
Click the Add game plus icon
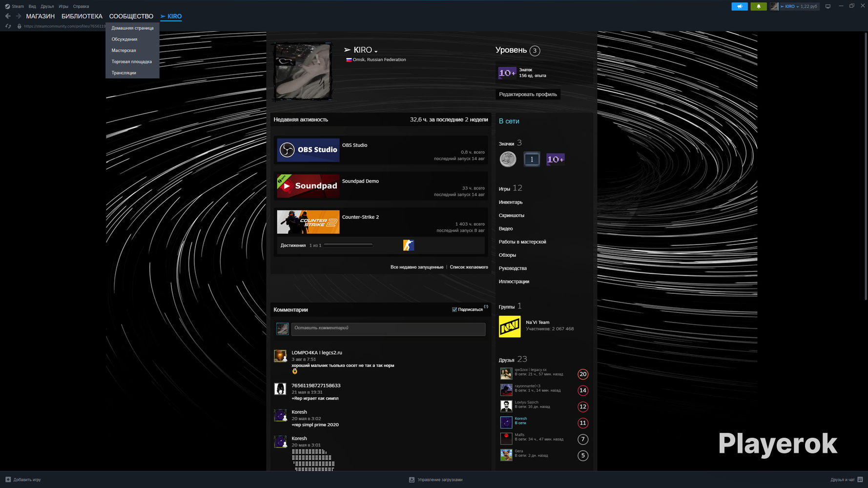coord(8,480)
